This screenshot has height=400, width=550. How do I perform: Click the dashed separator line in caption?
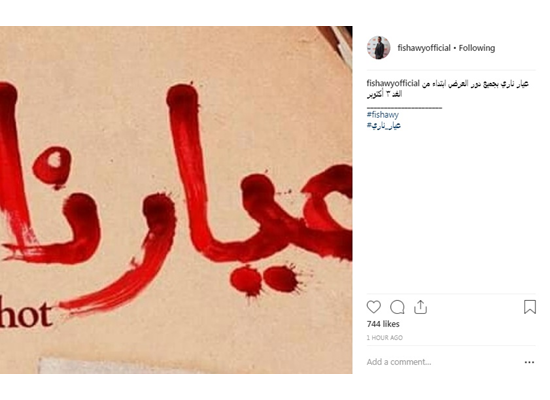[404, 107]
